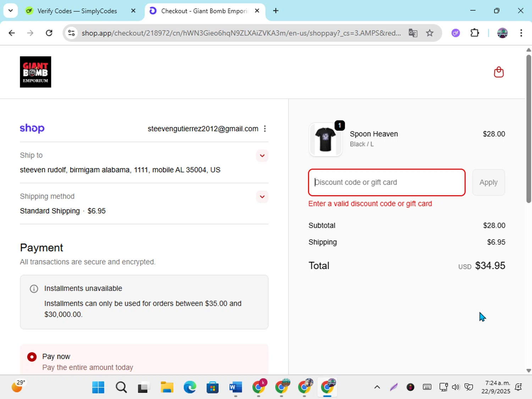Open Windows Start menu

point(98,387)
